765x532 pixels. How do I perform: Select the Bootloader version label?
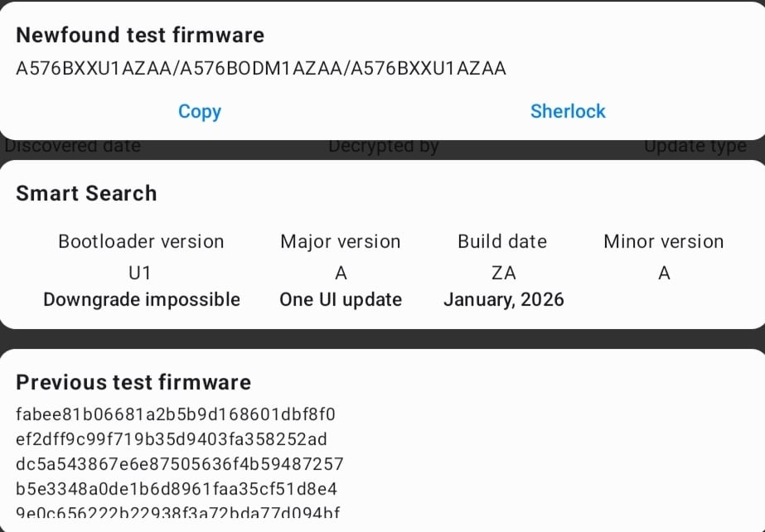[x=141, y=241]
